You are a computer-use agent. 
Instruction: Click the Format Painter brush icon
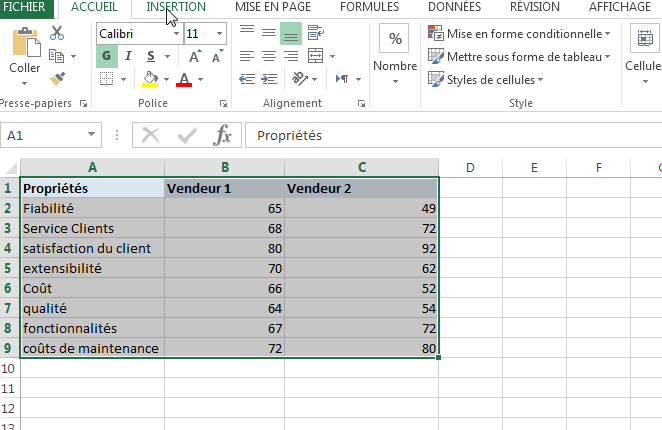click(x=56, y=77)
